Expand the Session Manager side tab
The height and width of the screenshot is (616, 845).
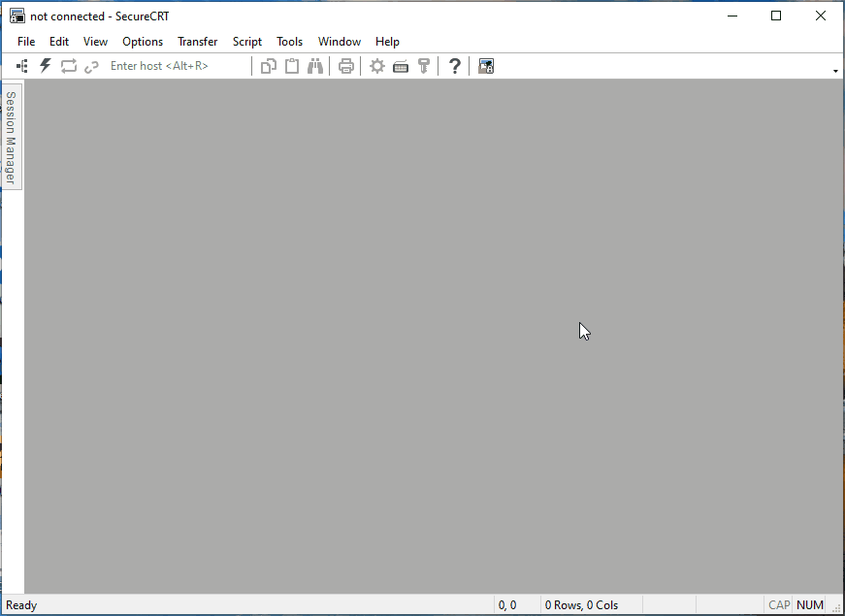12,137
